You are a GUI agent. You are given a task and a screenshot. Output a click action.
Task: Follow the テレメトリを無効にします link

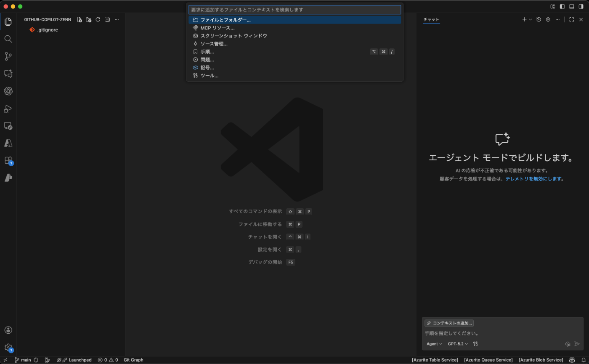(533, 179)
